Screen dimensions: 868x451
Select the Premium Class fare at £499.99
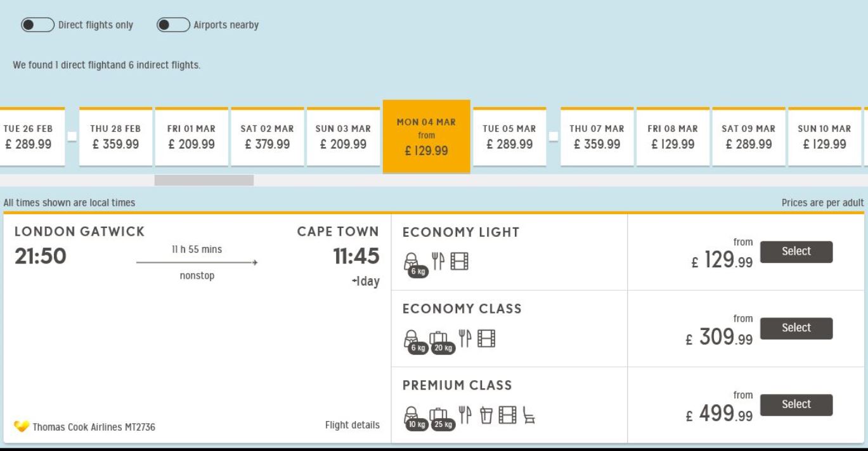pyautogui.click(x=796, y=405)
